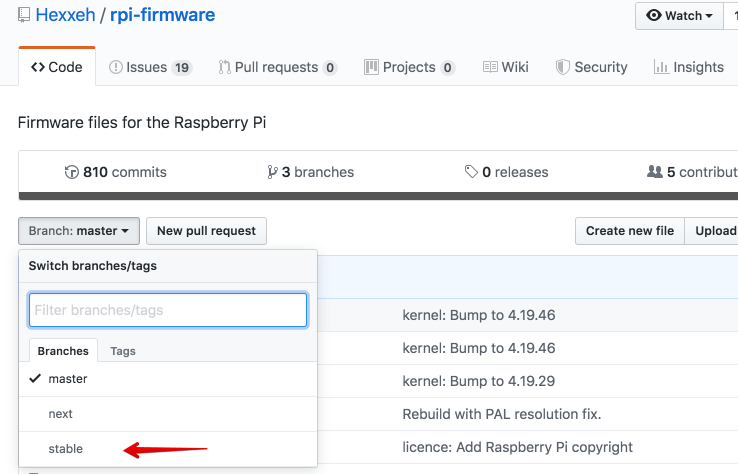Click the repository book icon
This screenshot has height=474, width=738.
point(24,15)
